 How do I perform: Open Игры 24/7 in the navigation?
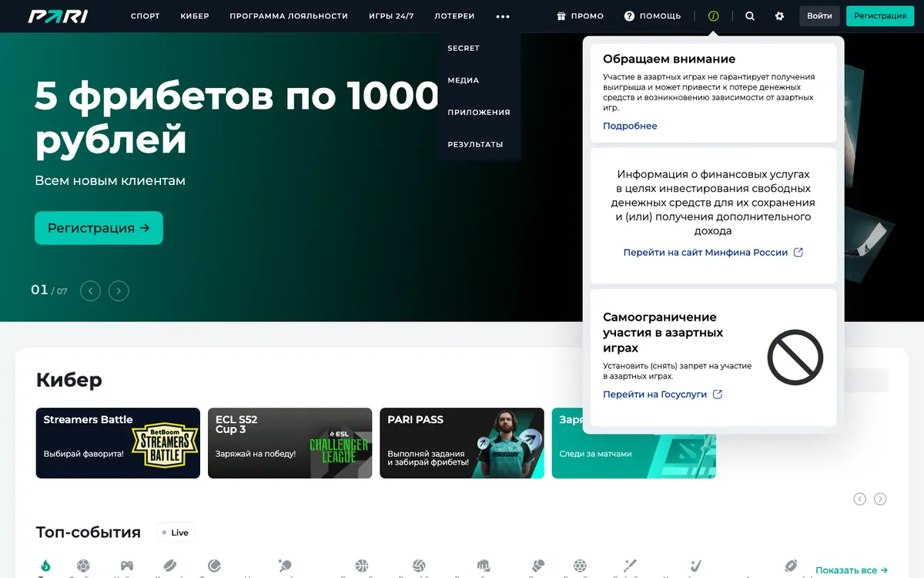391,16
